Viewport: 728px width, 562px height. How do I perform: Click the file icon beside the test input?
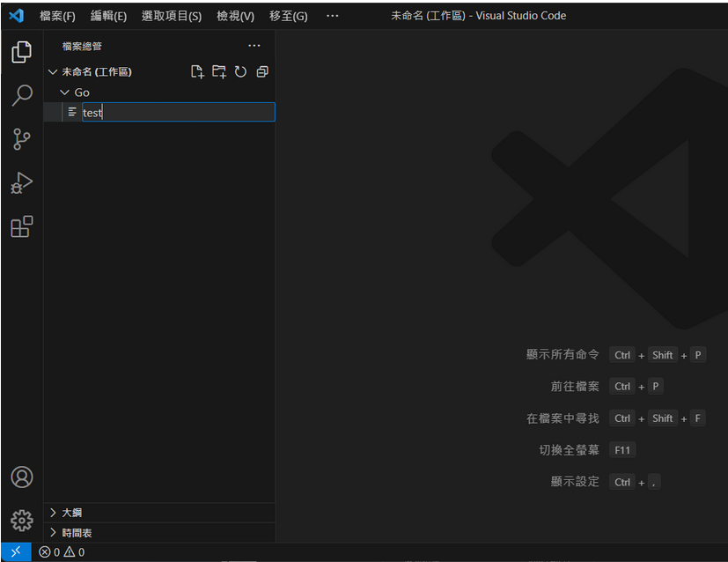click(x=72, y=112)
